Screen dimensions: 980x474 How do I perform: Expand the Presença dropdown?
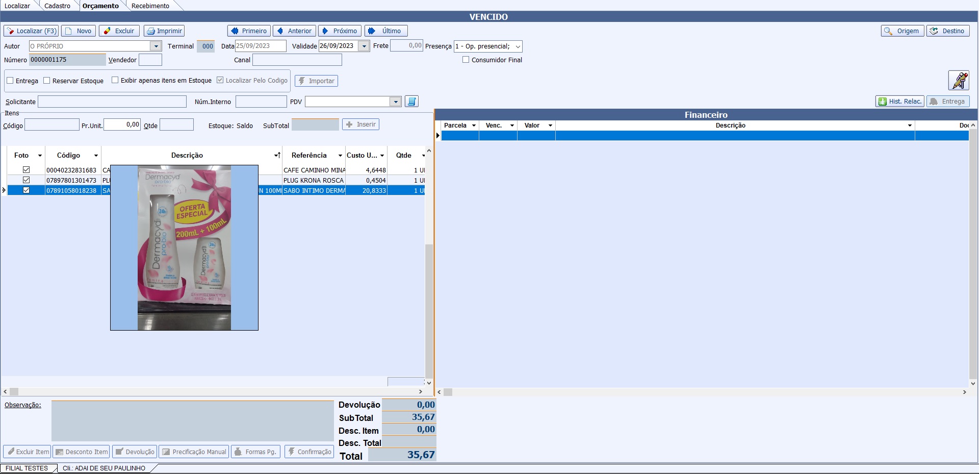pos(518,46)
